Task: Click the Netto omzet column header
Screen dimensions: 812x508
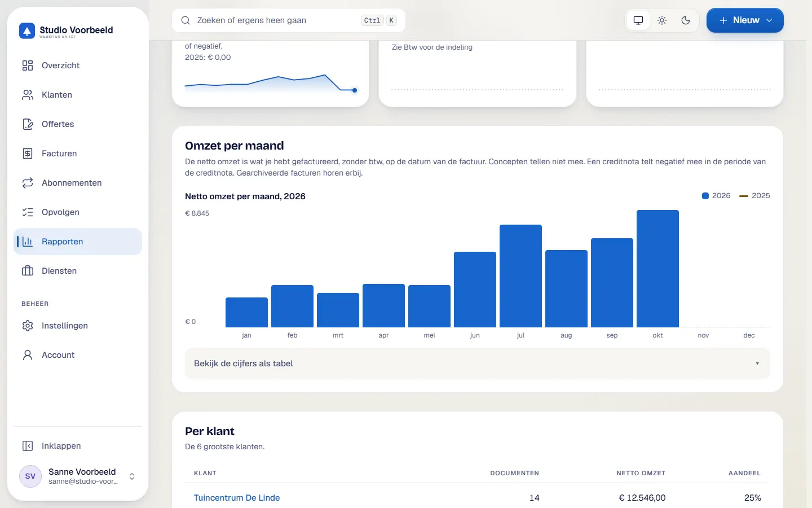Action: tap(641, 473)
